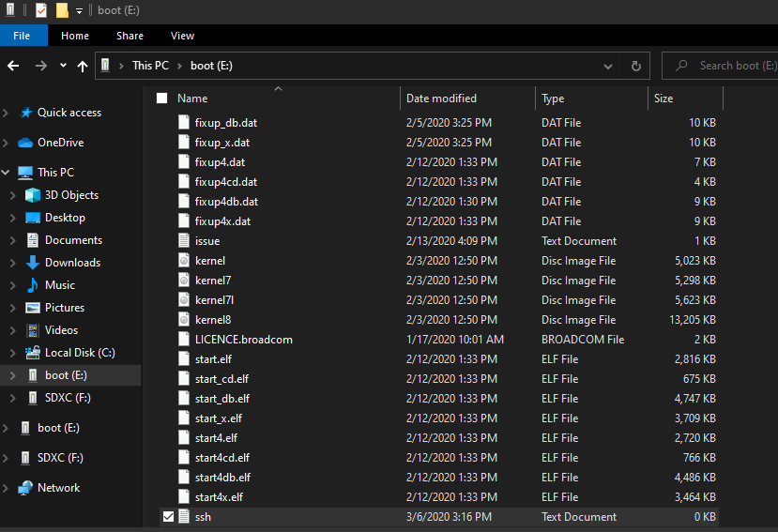Switch to the View ribbon tab
This screenshot has width=778, height=532.
[x=182, y=36]
